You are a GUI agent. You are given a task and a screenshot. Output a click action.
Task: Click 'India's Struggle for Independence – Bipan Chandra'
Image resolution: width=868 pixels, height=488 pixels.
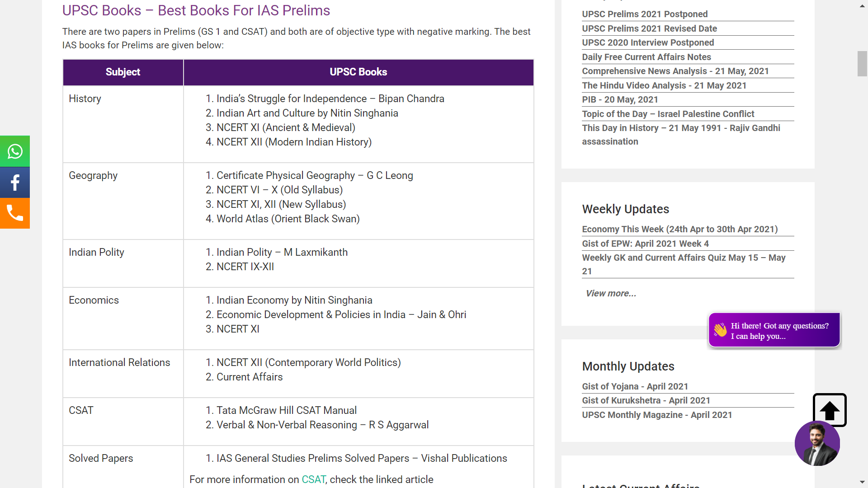click(x=330, y=99)
